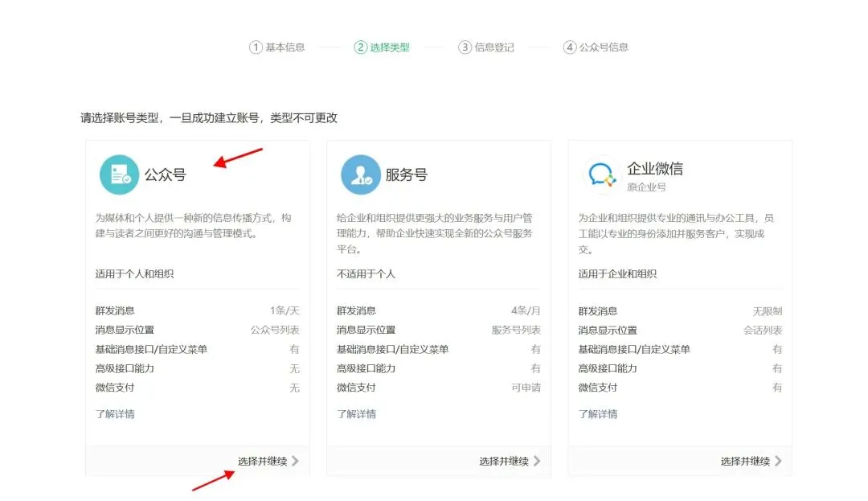Click the 公众号 card title
Image resolution: width=868 pixels, height=501 pixels.
165,175
